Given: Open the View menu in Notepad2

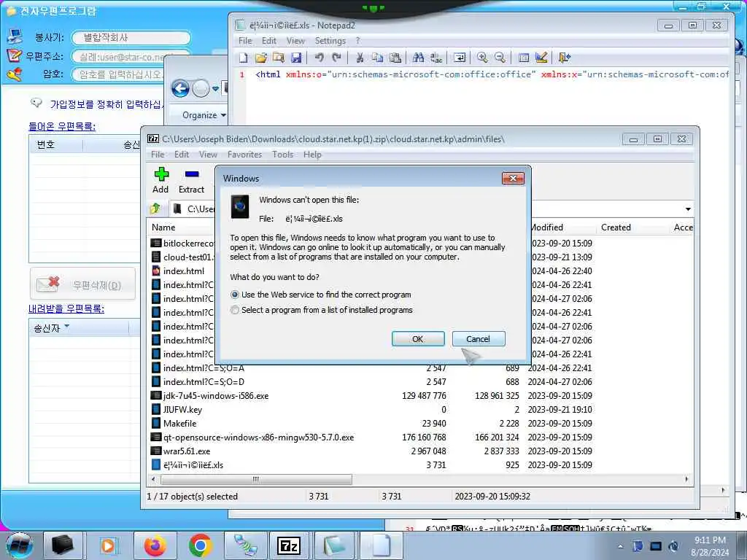Looking at the screenshot, I should tap(295, 41).
